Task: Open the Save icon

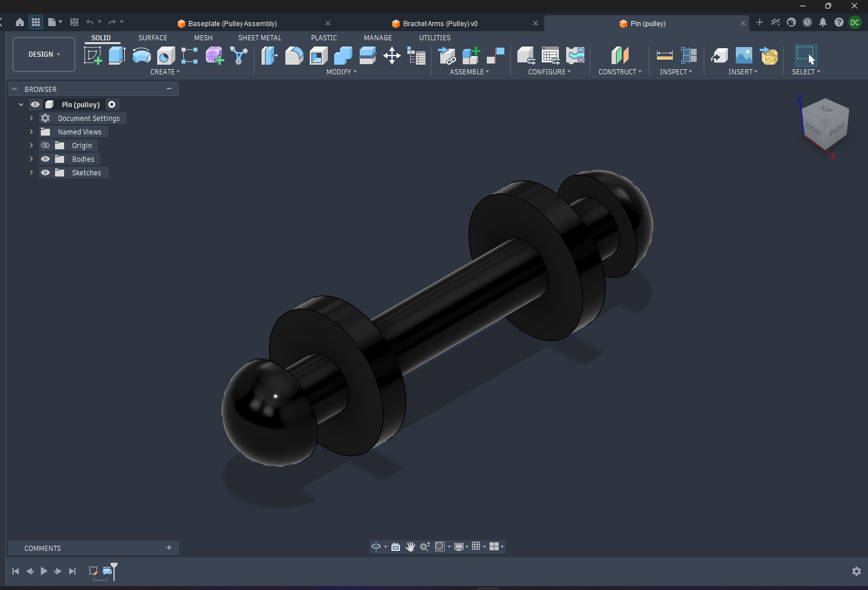Action: [x=74, y=22]
